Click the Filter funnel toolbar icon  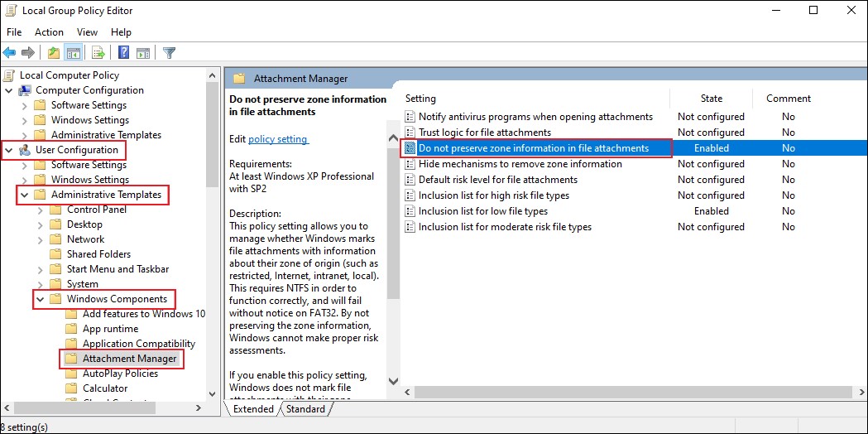(x=170, y=53)
